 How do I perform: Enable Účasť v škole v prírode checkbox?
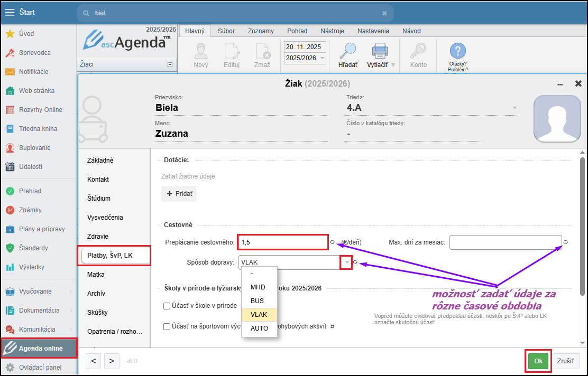point(167,306)
